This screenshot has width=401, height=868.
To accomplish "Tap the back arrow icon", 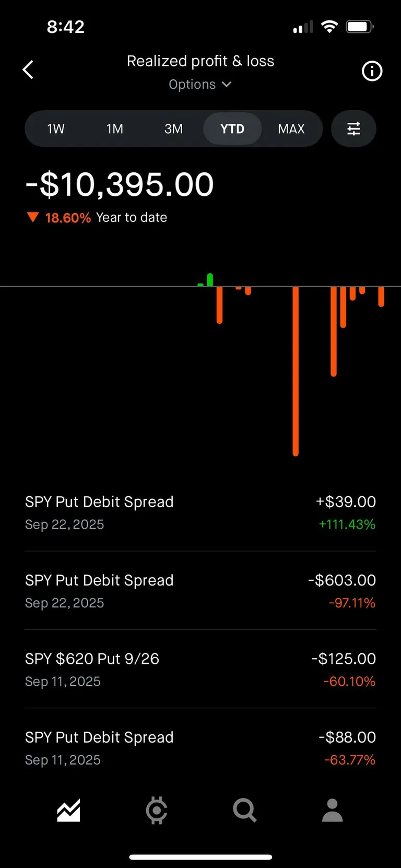I will [28, 69].
